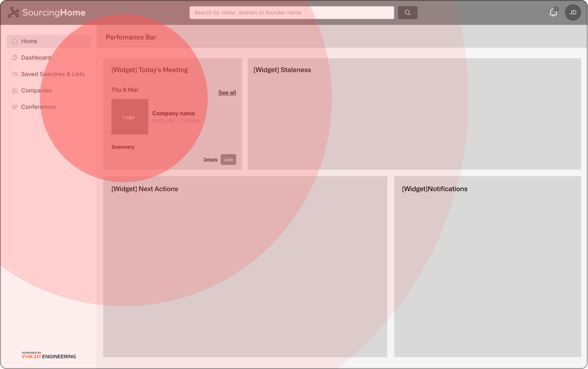Click the Insight Engineering footer logo

pos(49,356)
